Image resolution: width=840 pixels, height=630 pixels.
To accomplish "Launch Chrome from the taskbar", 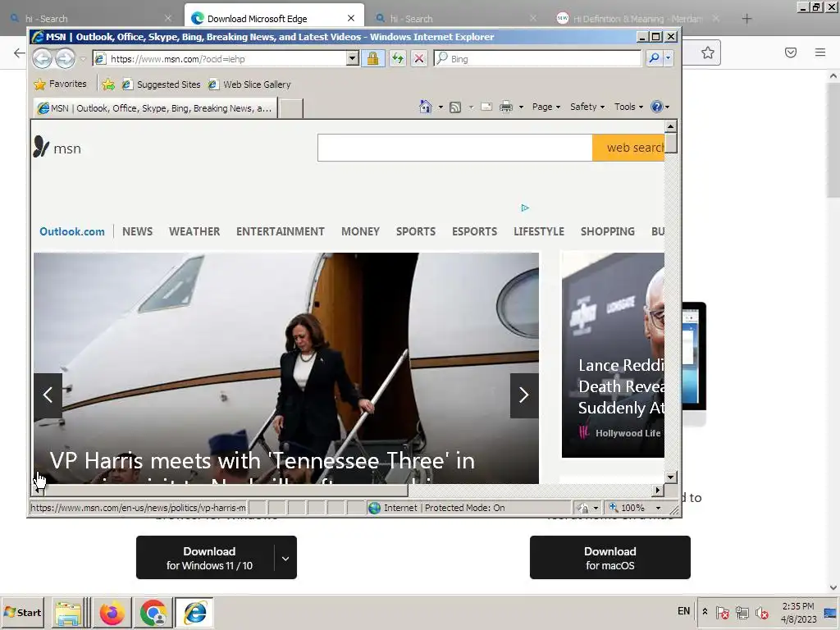I will pyautogui.click(x=153, y=612).
